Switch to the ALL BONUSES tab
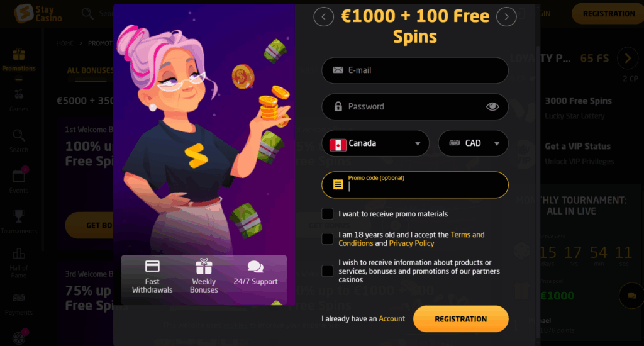The image size is (644, 346). (91, 70)
